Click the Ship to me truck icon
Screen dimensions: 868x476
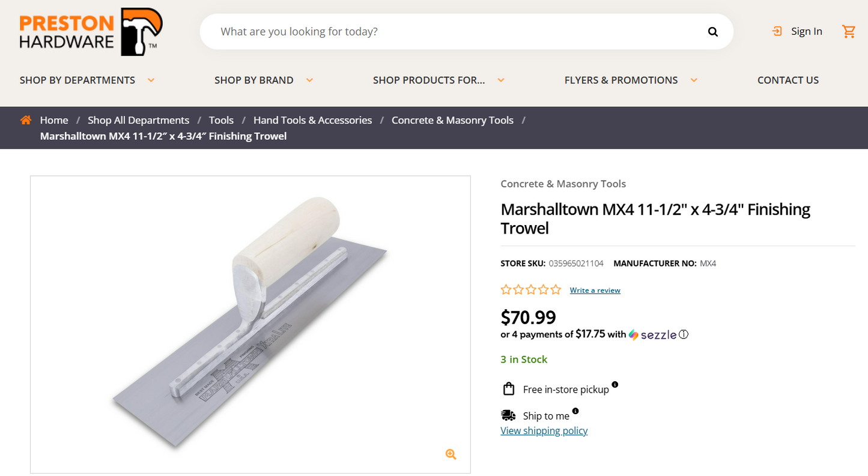click(508, 415)
